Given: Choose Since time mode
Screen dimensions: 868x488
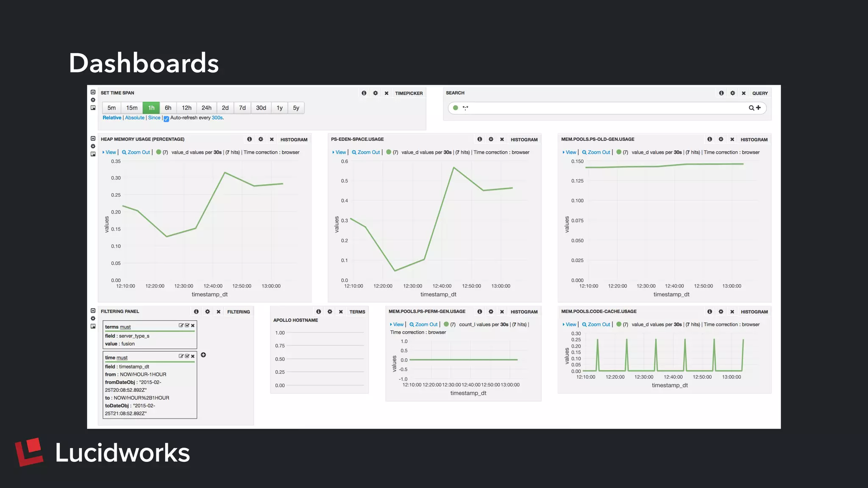Looking at the screenshot, I should coord(154,118).
